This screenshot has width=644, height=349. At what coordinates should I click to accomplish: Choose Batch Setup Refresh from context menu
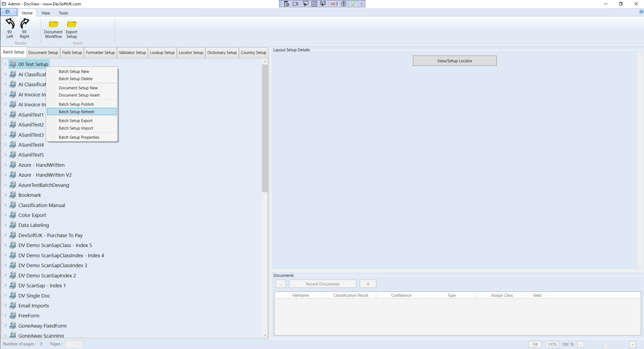(77, 112)
